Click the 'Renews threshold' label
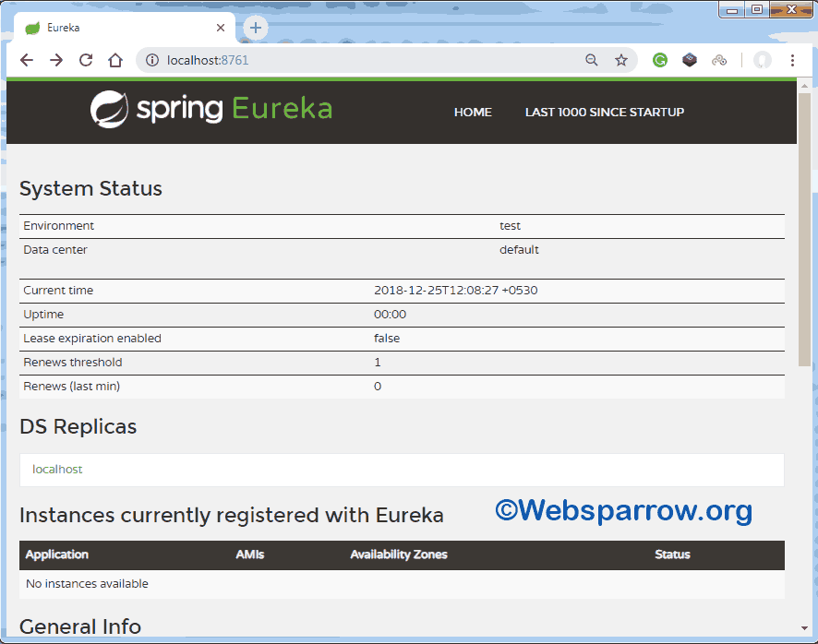 coord(73,363)
